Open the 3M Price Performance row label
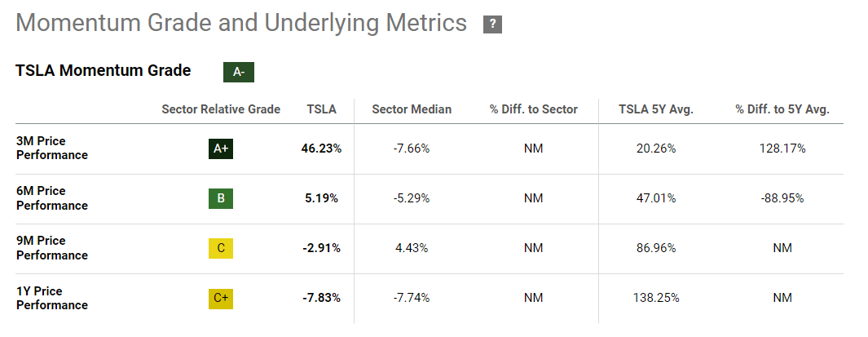This screenshot has width=868, height=337. pos(51,149)
